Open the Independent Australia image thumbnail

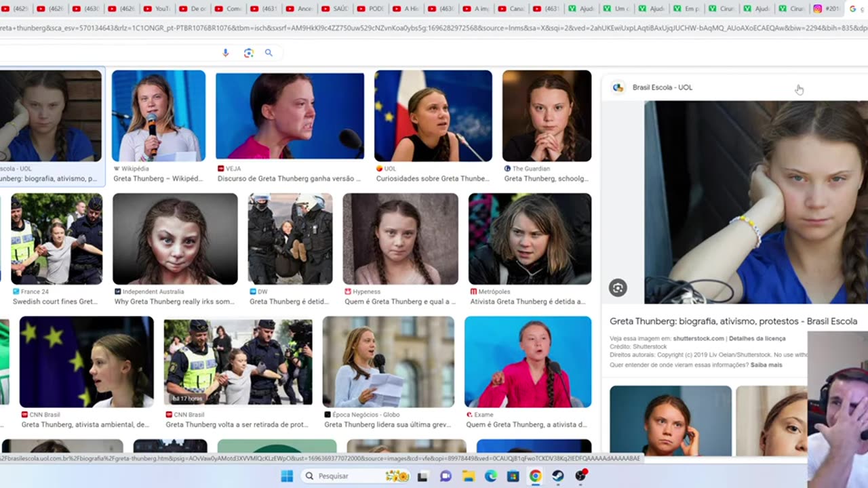(175, 239)
